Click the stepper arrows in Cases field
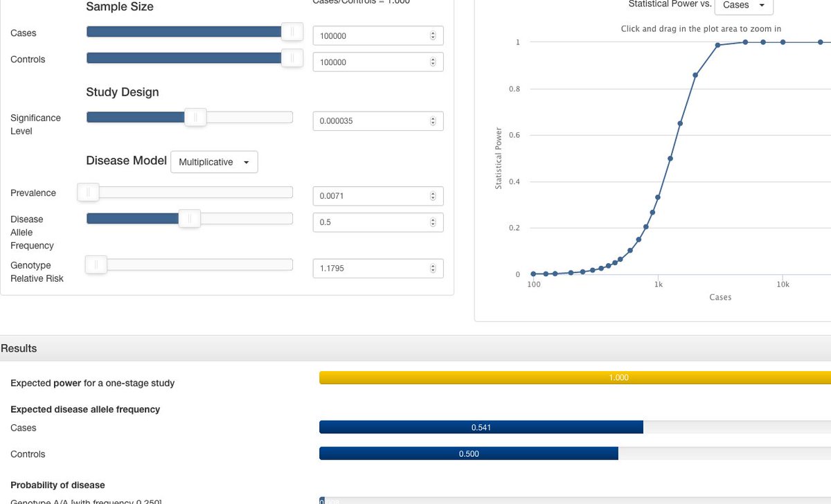This screenshot has width=831, height=504. (x=433, y=36)
